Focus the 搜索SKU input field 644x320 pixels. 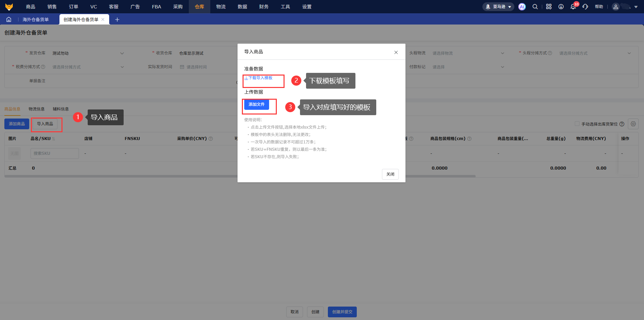pos(55,153)
